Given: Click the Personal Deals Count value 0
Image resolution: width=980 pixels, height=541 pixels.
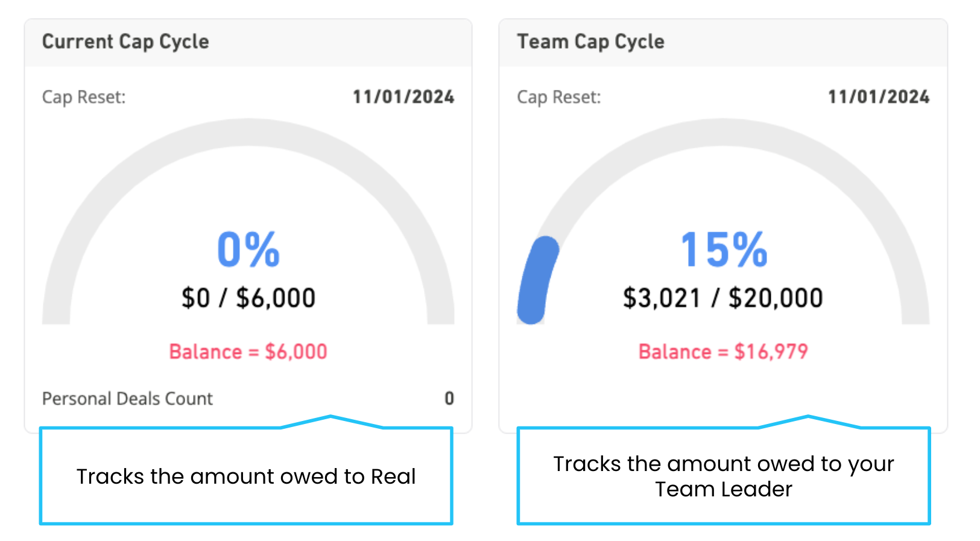Looking at the screenshot, I should coord(449,399).
